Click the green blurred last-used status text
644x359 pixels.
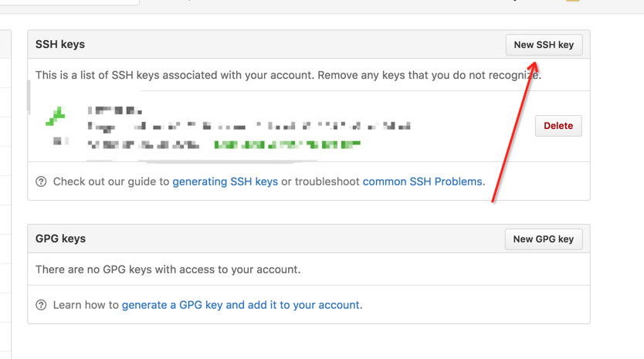click(x=287, y=144)
